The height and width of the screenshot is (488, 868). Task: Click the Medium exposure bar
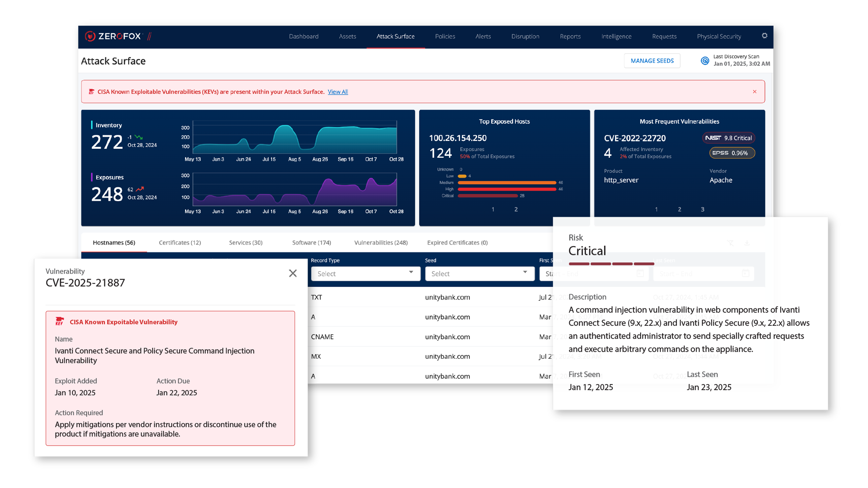coord(507,182)
